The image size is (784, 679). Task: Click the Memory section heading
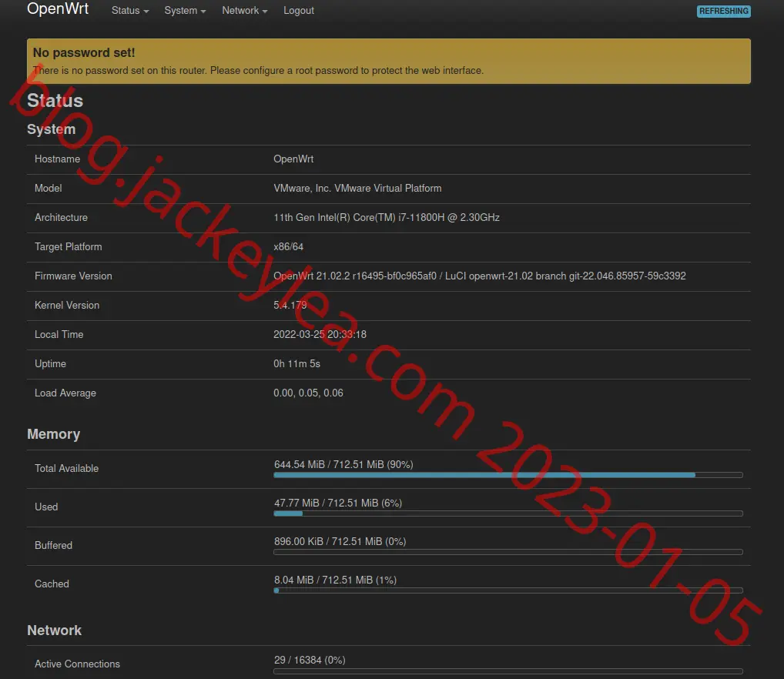(x=53, y=433)
